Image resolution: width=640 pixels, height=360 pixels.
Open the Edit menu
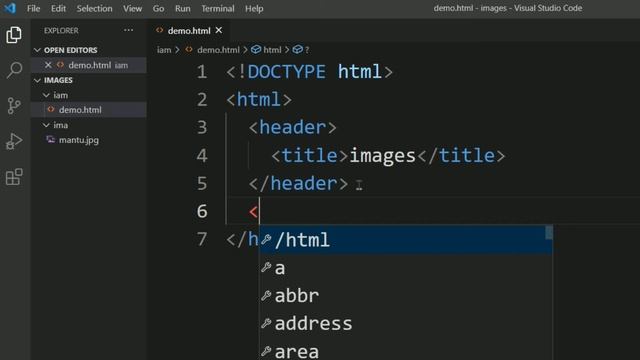point(58,8)
